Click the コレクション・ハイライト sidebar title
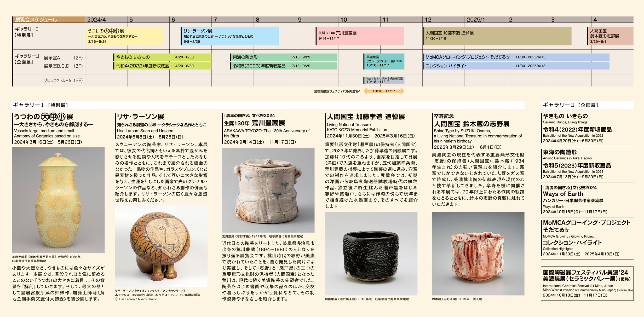Viewport: 644px width, 317px height. pyautogui.click(x=572, y=243)
